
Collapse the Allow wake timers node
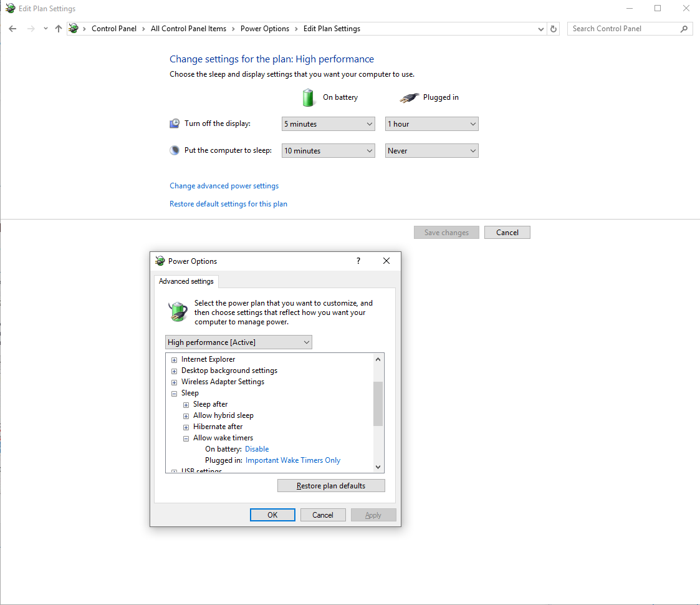(x=186, y=438)
